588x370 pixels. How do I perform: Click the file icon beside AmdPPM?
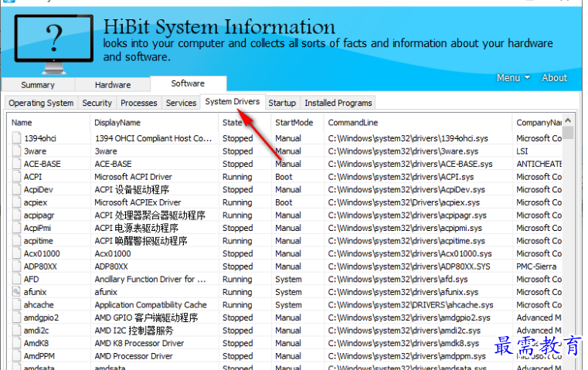coord(16,356)
